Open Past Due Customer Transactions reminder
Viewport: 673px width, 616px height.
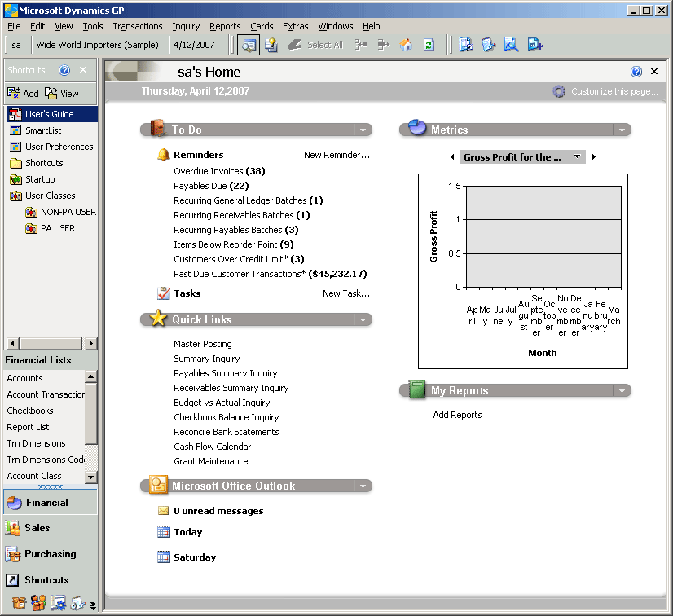pyautogui.click(x=271, y=274)
